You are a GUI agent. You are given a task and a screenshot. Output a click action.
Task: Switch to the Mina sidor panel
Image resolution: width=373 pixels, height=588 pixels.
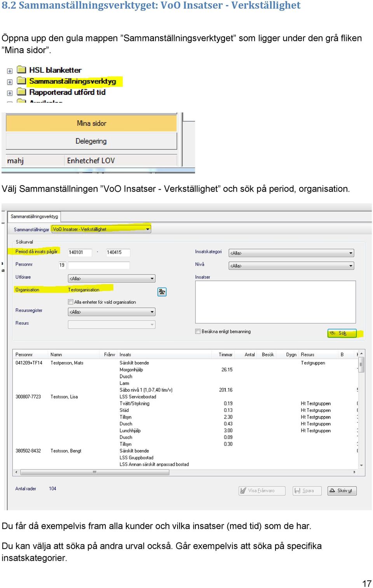pyautogui.click(x=91, y=123)
